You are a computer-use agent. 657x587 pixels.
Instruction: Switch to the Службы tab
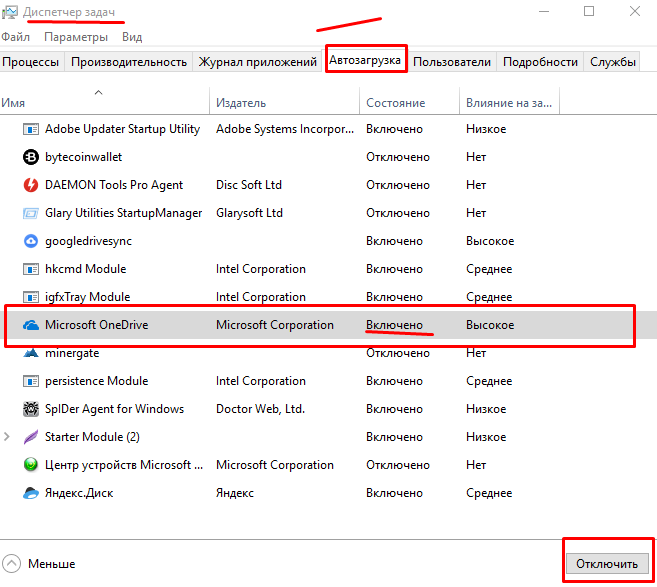point(613,62)
